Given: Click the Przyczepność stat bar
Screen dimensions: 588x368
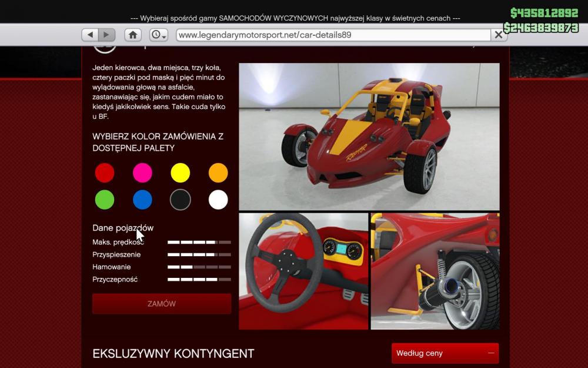Looking at the screenshot, I should click(199, 279).
